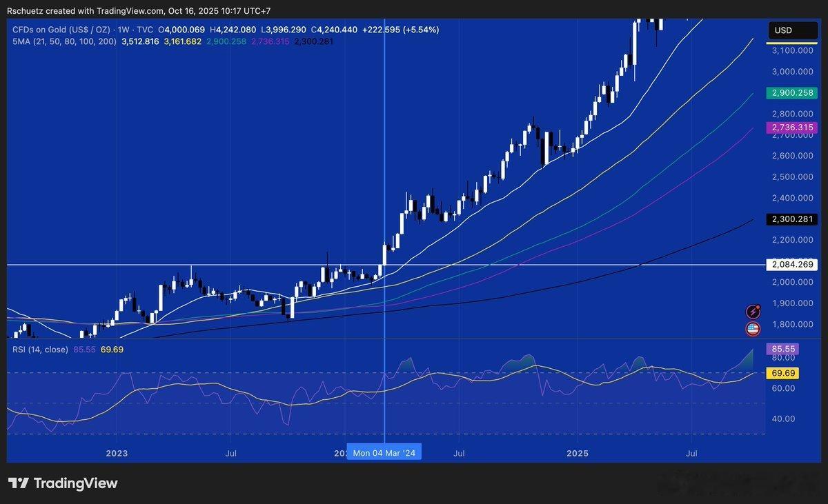
Task: Click the open value O4,000.069
Action: pyautogui.click(x=181, y=30)
